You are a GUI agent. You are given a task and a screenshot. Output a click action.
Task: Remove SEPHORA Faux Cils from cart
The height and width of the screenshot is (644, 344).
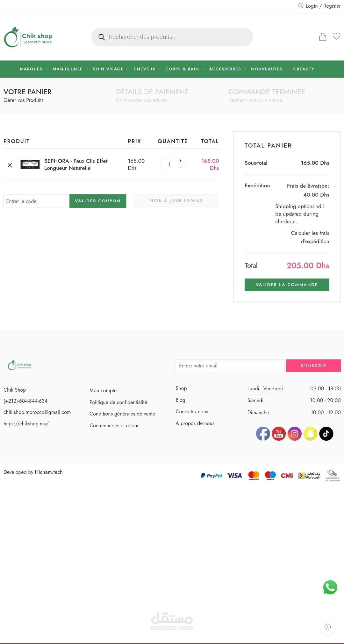10,165
